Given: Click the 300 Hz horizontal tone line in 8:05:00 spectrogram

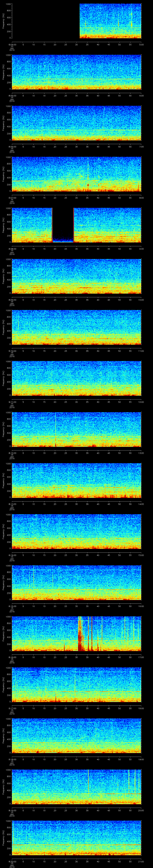Looking at the screenshot, I should (x=77, y=79).
